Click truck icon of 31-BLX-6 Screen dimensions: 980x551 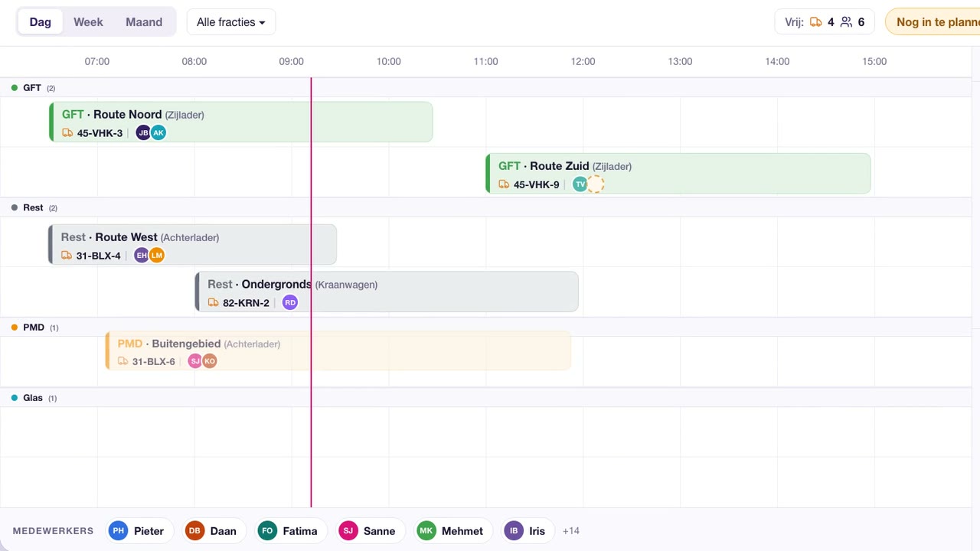[x=122, y=361]
